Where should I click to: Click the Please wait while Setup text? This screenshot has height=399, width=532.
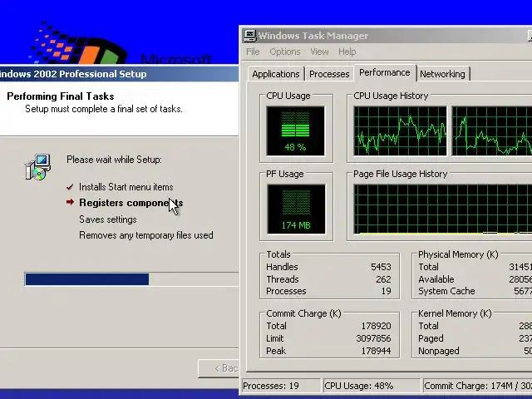114,160
